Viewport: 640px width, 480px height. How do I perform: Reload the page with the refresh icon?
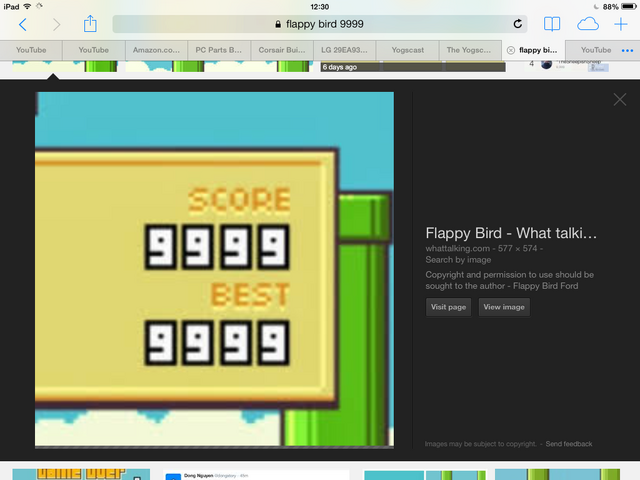[x=517, y=24]
